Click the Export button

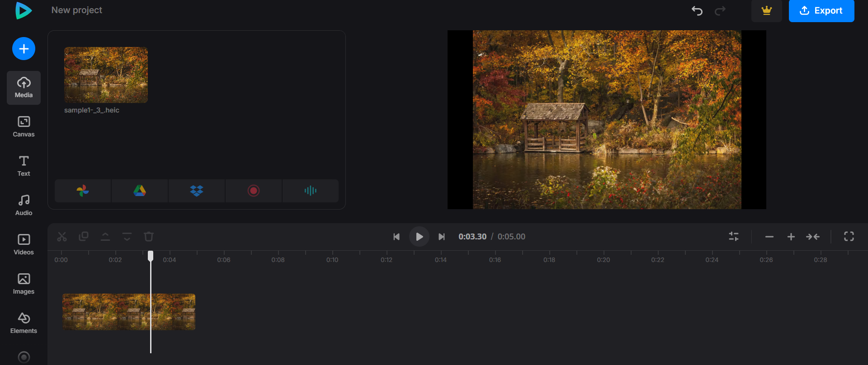click(x=821, y=10)
